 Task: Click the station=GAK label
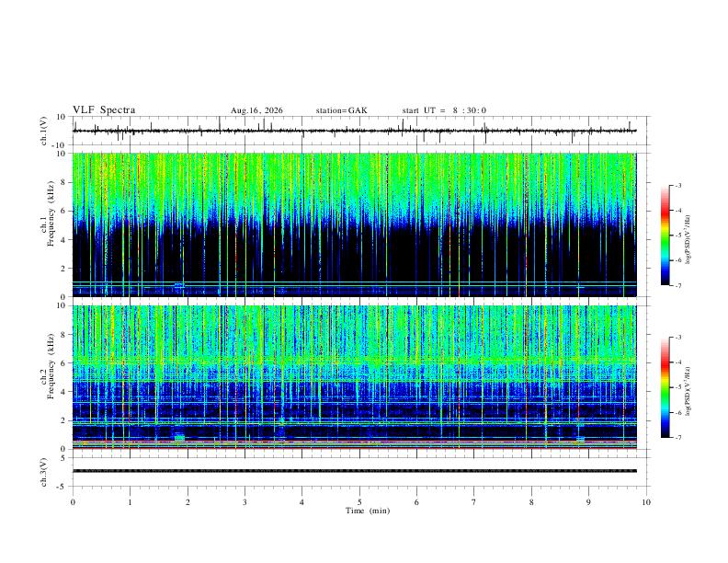pos(341,110)
